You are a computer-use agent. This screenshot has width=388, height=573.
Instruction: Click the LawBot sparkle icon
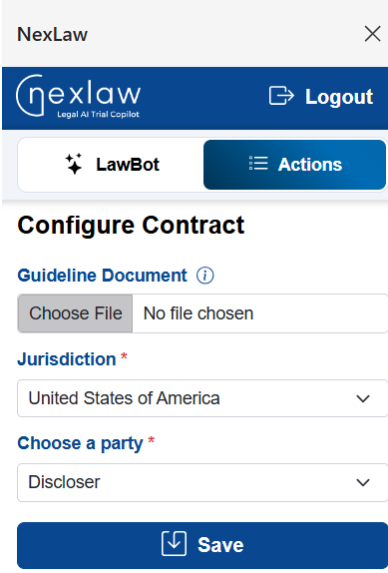tap(74, 164)
